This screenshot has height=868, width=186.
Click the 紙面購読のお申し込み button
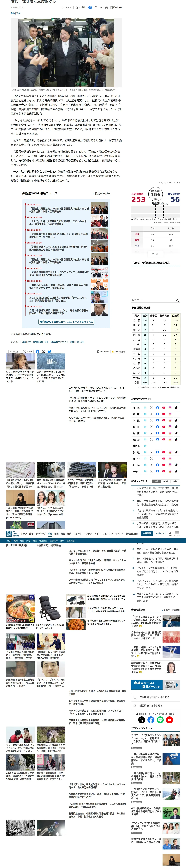(155, 705)
